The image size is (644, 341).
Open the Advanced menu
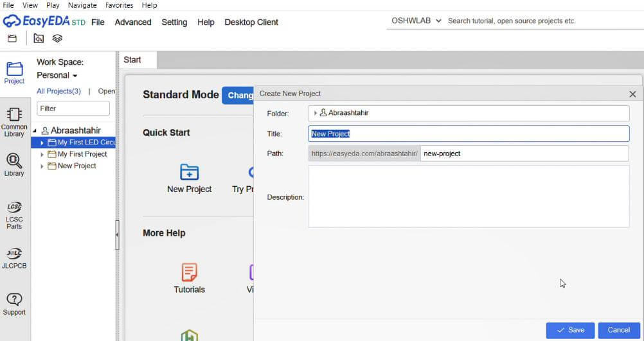click(133, 22)
